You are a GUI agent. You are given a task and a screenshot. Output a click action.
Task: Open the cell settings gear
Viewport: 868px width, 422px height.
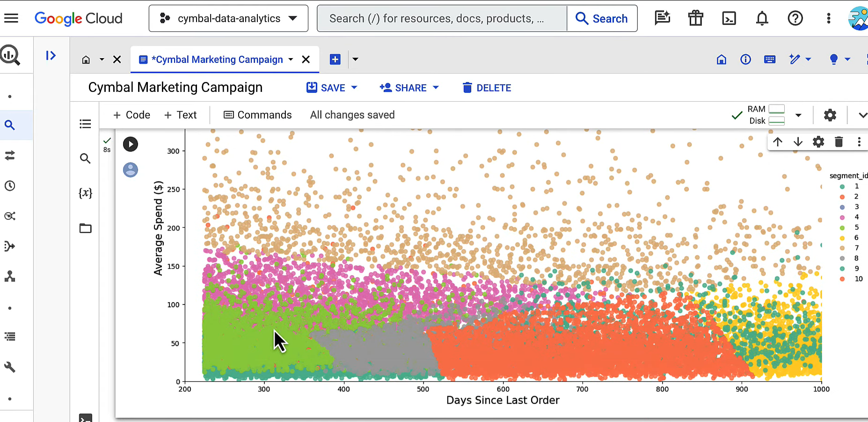tap(818, 142)
